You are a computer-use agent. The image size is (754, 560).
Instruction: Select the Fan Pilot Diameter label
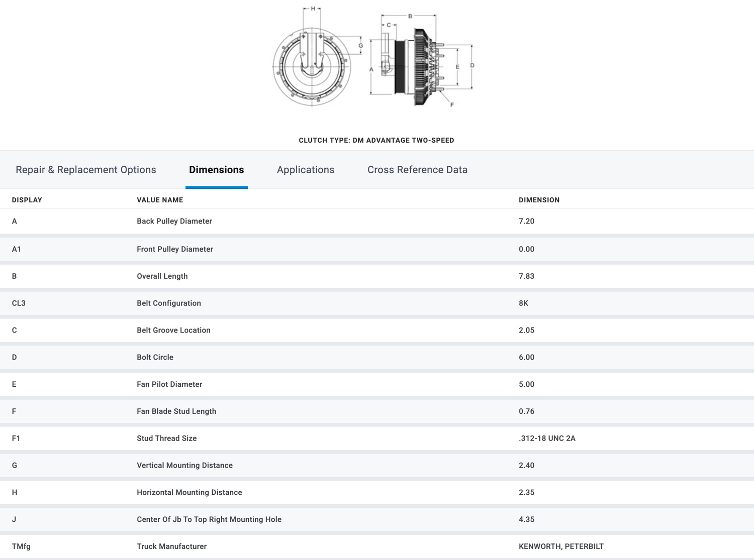point(169,384)
